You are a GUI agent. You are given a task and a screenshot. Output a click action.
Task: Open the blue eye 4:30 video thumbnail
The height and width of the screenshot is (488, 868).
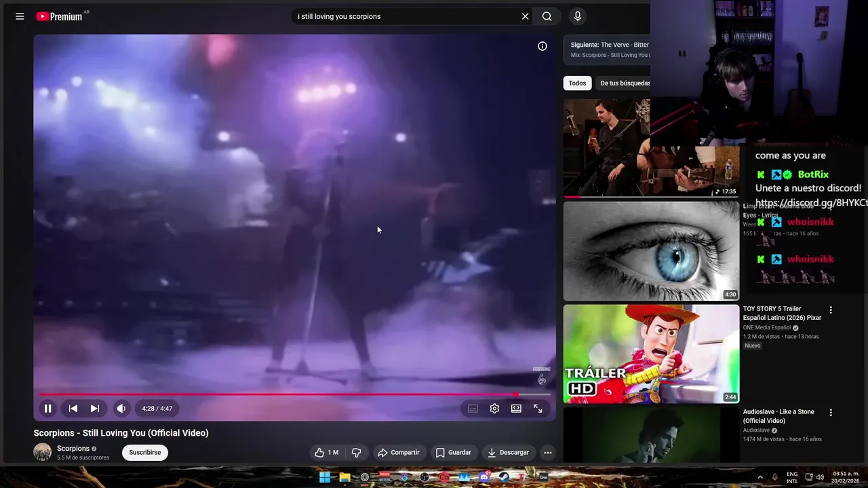(651, 251)
